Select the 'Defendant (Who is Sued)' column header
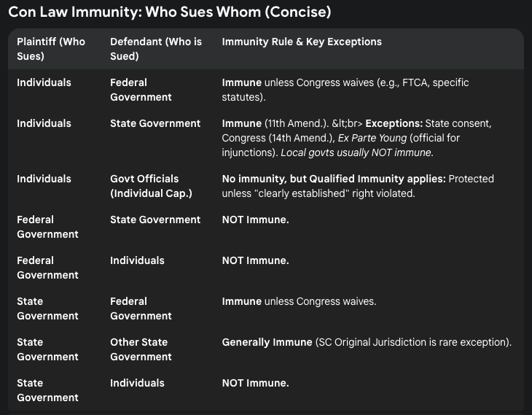Image resolution: width=532 pixels, height=415 pixels. point(156,49)
